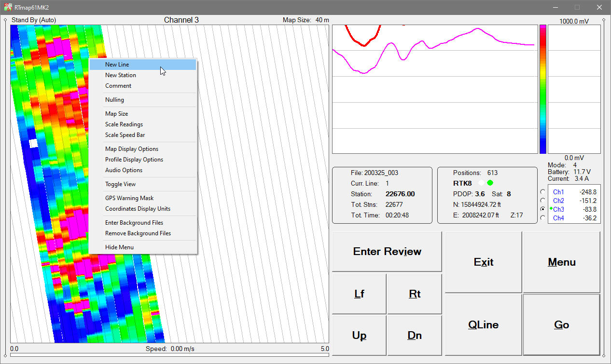Viewport: 611px width, 364px height.
Task: Click the Mode: 4 reading
Action: coord(562,165)
